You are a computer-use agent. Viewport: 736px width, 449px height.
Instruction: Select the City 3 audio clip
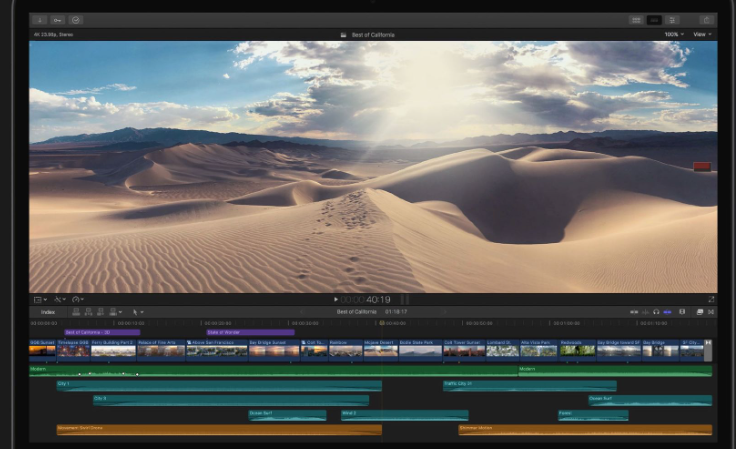(x=231, y=400)
